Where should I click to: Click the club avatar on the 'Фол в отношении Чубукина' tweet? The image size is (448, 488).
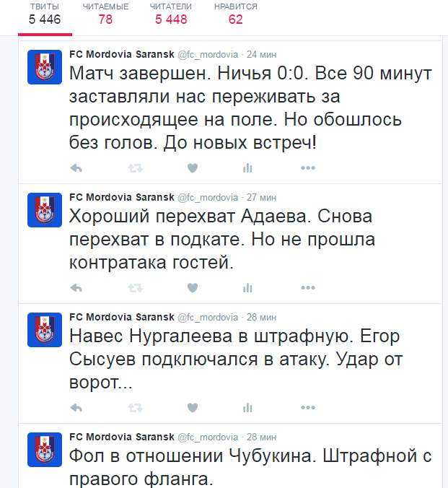(45, 450)
